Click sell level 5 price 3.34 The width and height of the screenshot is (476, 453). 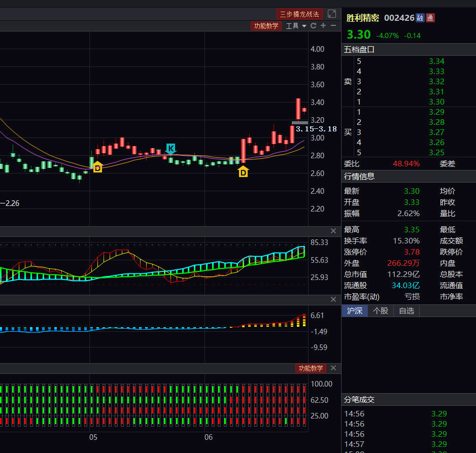(x=436, y=61)
